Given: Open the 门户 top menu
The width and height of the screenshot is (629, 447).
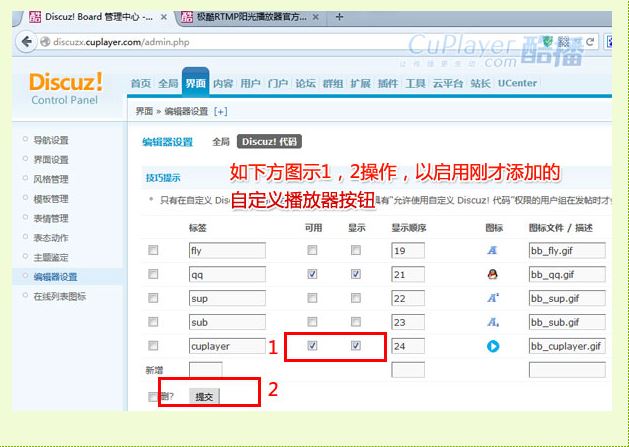Looking at the screenshot, I should 278,83.
